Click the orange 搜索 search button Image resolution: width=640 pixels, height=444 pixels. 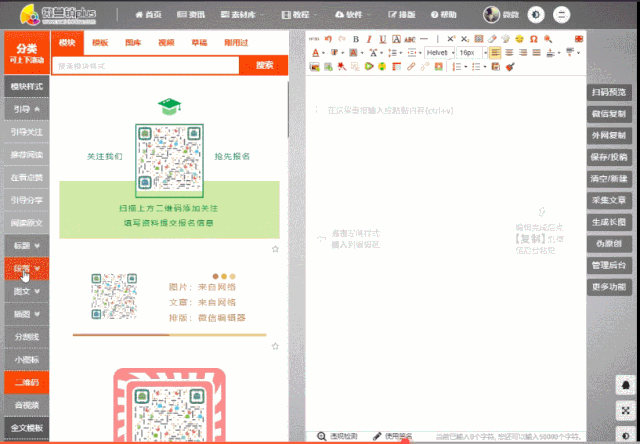264,65
